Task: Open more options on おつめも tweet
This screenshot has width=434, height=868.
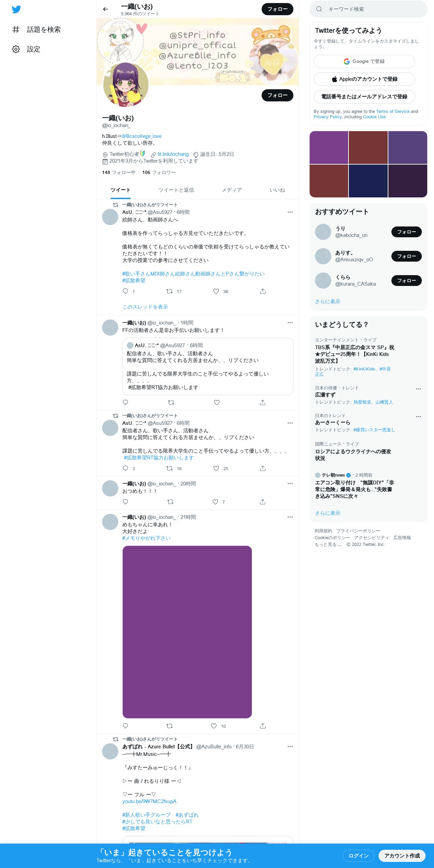Action: coord(290,483)
